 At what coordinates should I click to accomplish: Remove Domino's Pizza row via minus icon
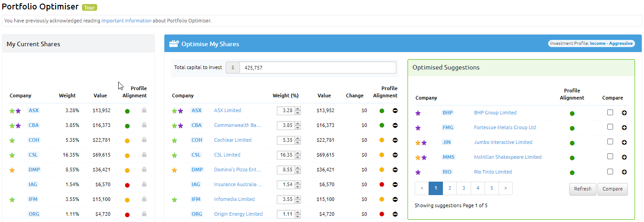(395, 170)
